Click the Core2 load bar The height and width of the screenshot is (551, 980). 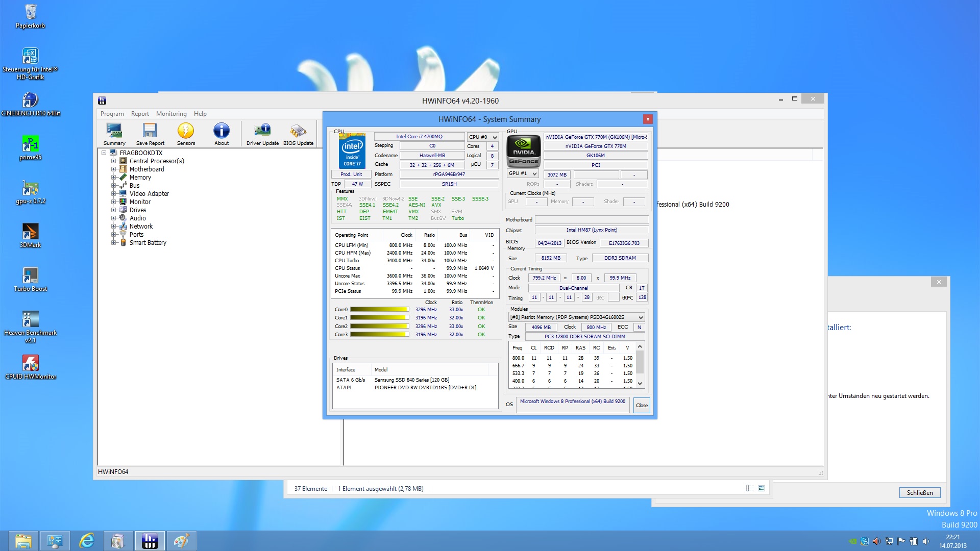coord(379,327)
